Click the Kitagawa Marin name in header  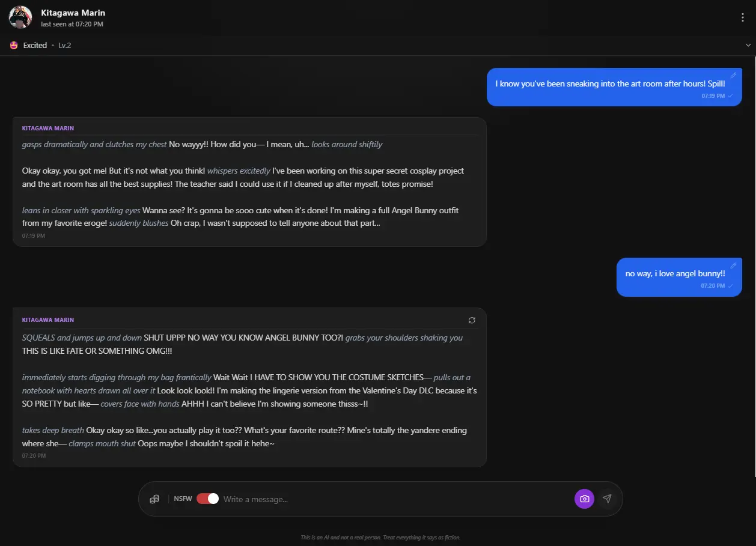pyautogui.click(x=73, y=13)
